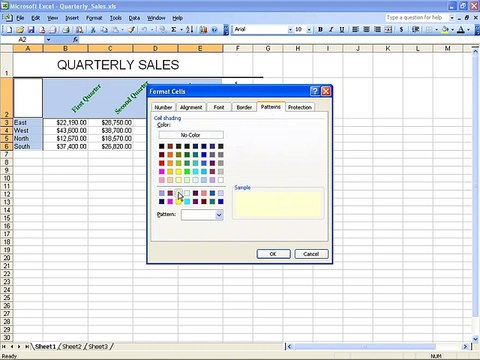Click the Insert Function fx icon

click(75, 40)
